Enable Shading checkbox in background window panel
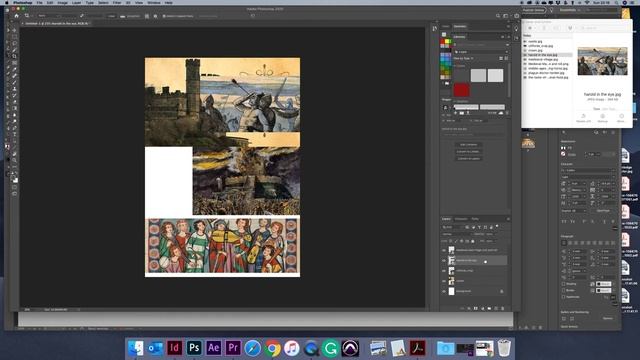640x360 pixels. tap(564, 284)
